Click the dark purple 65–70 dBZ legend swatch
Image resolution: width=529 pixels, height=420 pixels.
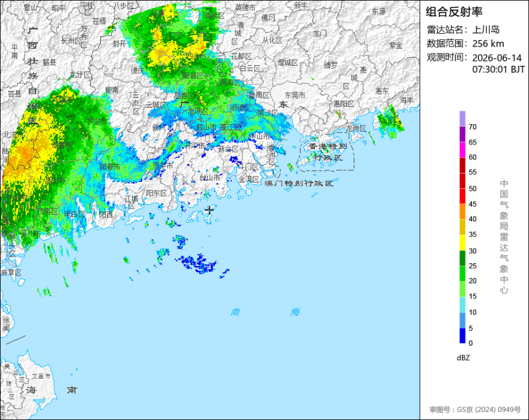coord(462,134)
